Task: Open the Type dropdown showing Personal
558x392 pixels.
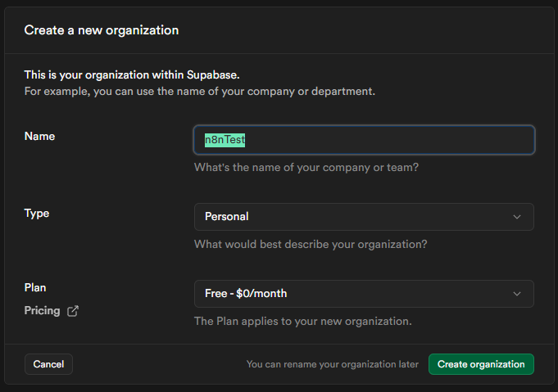Action: (363, 217)
